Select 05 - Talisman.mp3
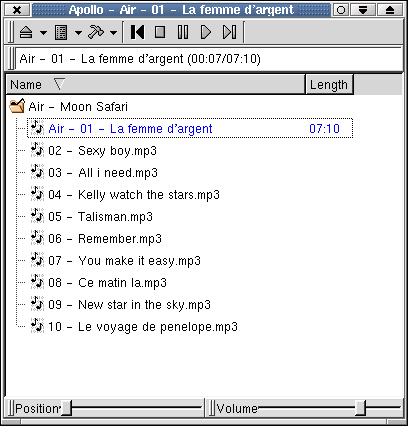Viewport: 408px width, 426px height. click(x=100, y=217)
